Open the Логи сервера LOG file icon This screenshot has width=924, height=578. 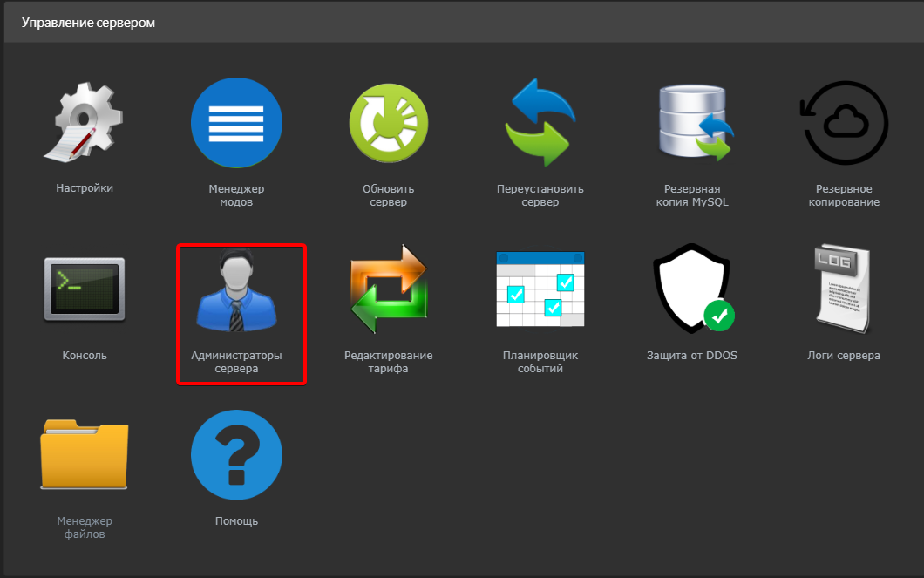click(843, 289)
